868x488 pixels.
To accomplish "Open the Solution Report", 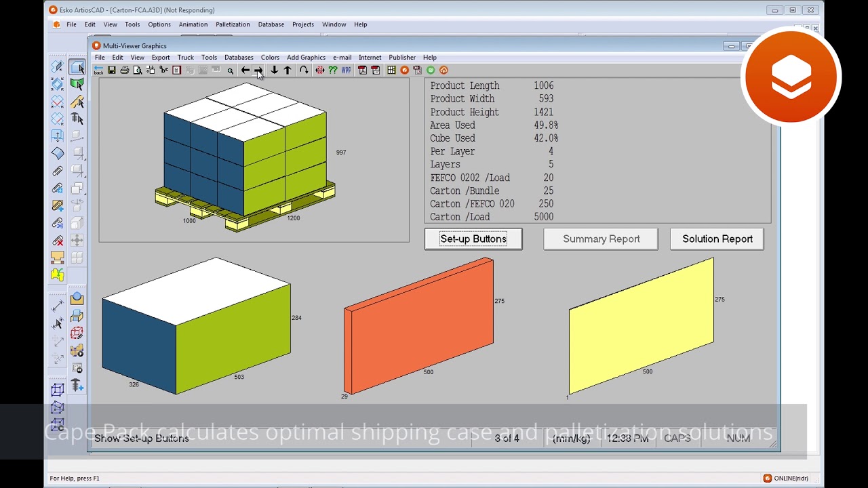I will coord(717,239).
